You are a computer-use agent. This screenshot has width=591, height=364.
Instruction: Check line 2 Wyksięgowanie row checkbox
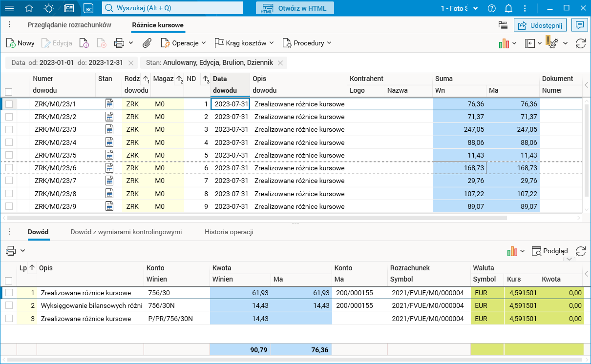[9, 305]
